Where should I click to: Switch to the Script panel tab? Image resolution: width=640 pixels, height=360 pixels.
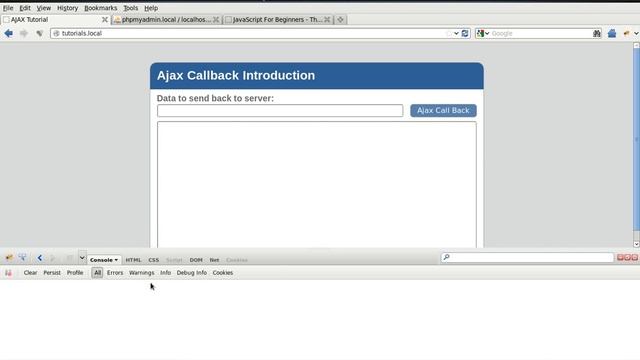coord(174,260)
